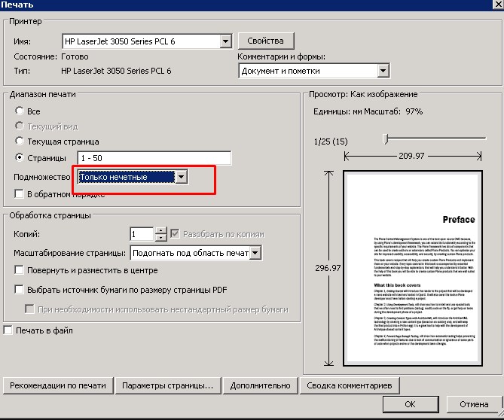Click the page preview slider handle
The image size is (504, 420).
385,138
